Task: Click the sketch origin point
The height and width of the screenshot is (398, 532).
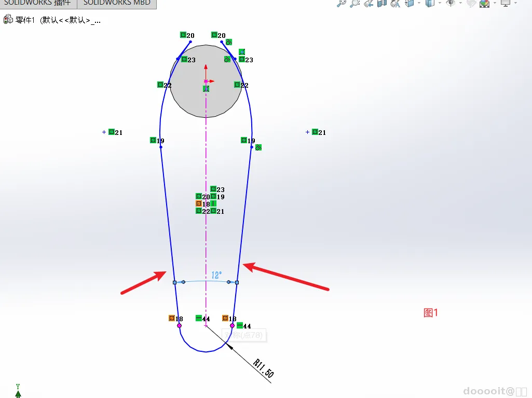Action: pyautogui.click(x=206, y=81)
